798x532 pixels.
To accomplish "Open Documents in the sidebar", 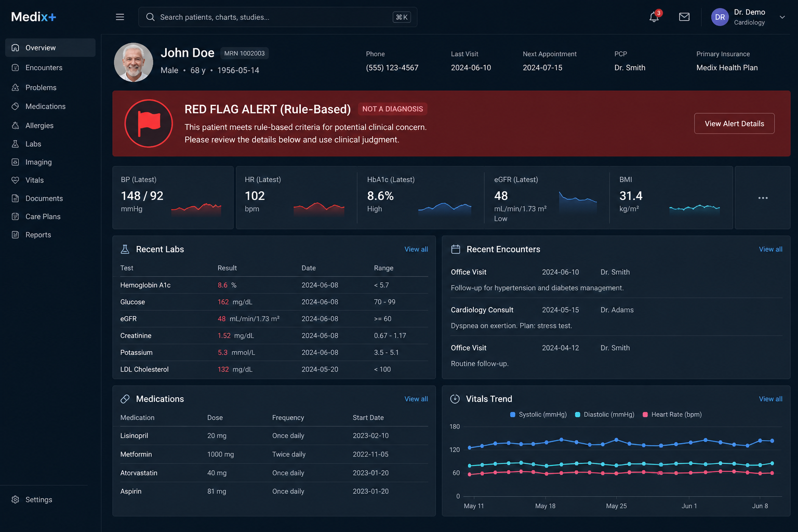I will [50, 198].
